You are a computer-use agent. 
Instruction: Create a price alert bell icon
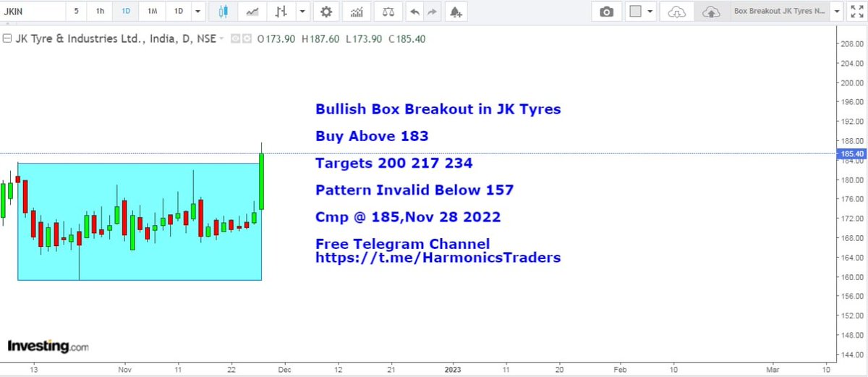tap(455, 12)
